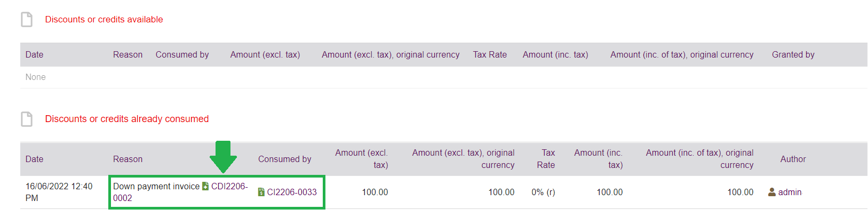Click Consumed by header above CI2206-0033
Screen dimensions: 868x217
(284, 159)
